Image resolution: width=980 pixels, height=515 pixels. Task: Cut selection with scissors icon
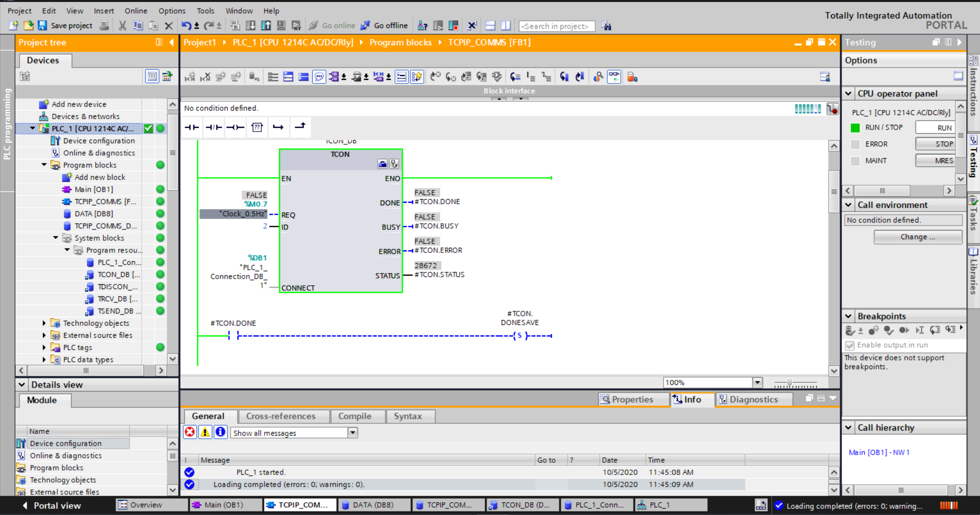pos(122,26)
